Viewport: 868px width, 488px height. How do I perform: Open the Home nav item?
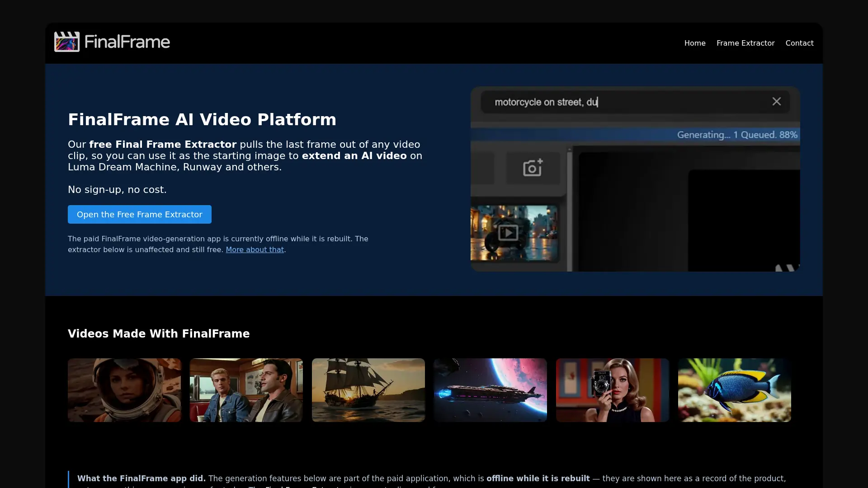[695, 43]
